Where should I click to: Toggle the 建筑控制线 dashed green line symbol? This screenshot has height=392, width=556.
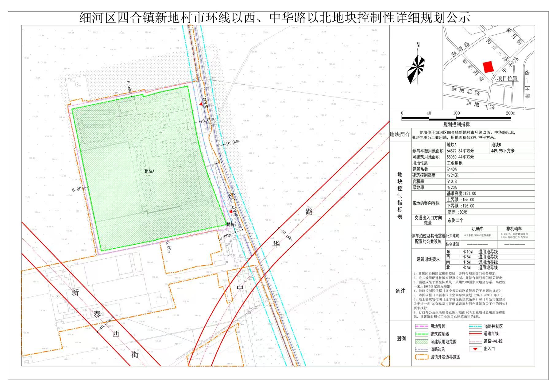click(421, 334)
